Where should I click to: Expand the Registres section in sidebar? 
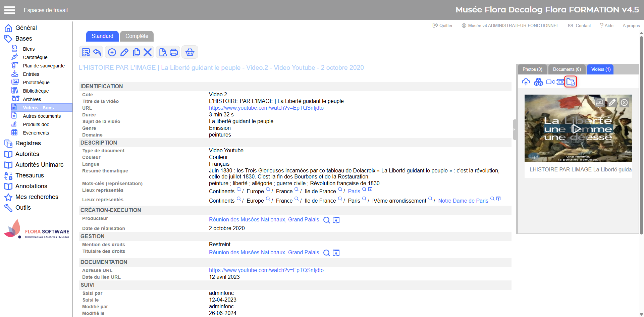[x=28, y=143]
